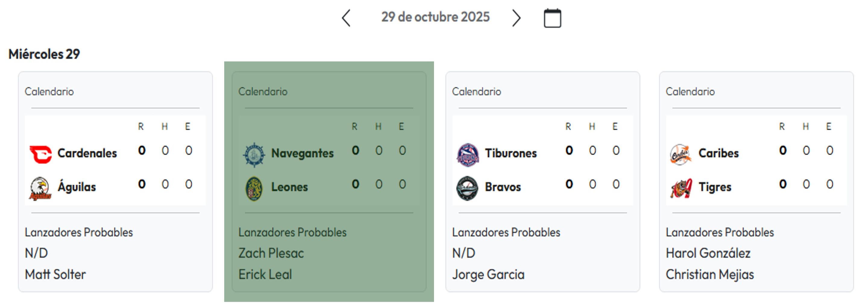Screen dimensions: 868x305
Task: Click the Leones team logo
Action: [x=254, y=188]
